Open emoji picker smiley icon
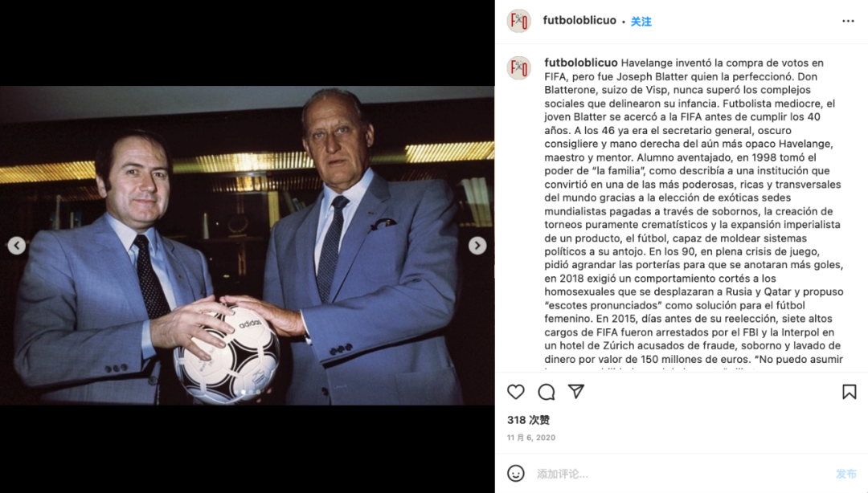Screen dimensions: 868x493 pos(515,473)
